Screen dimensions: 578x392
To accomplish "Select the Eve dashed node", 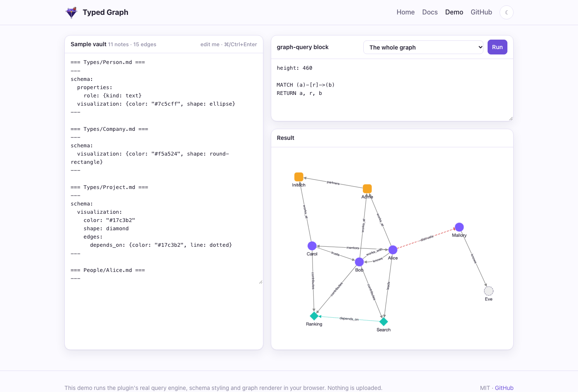I will 489,291.
